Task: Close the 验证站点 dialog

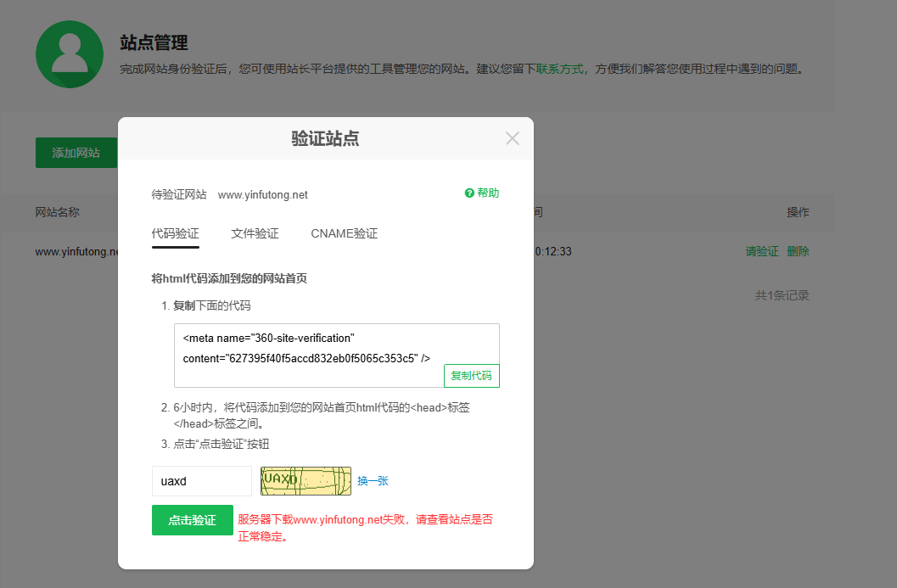Action: point(512,138)
